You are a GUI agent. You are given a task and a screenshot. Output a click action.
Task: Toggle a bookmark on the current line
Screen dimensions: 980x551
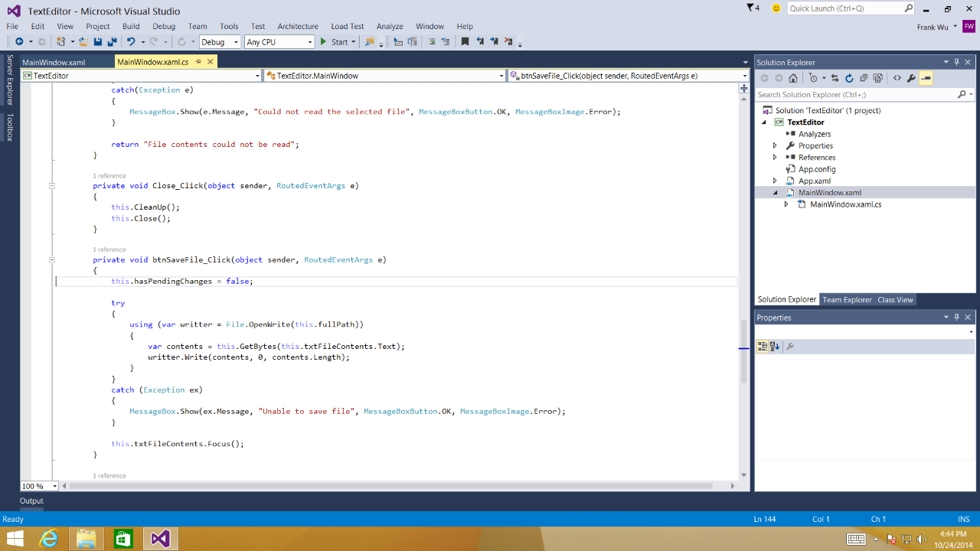pyautogui.click(x=465, y=42)
